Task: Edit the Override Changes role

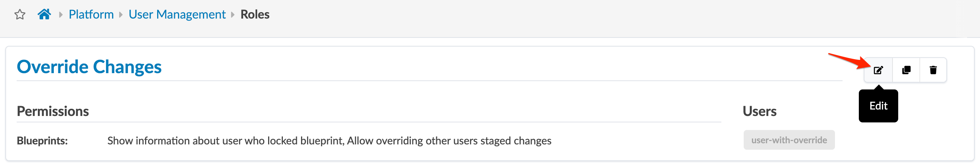Action: coord(878,70)
